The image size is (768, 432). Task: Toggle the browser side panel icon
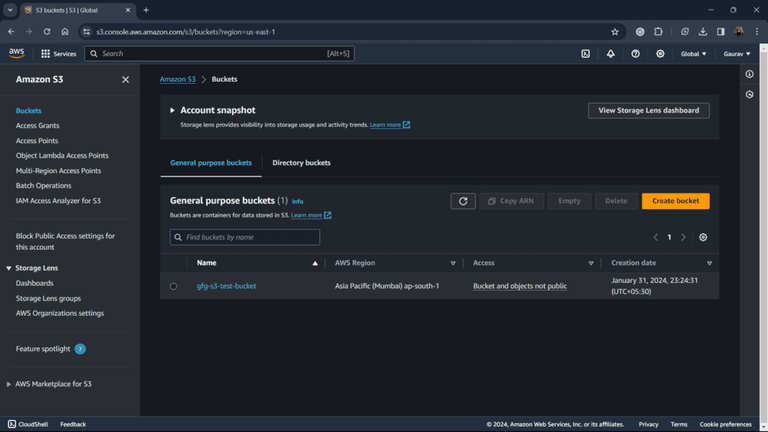[720, 32]
